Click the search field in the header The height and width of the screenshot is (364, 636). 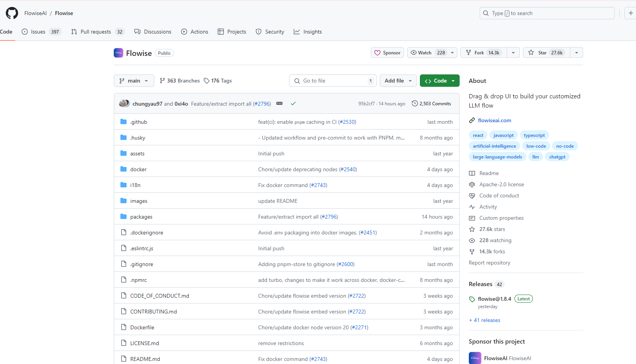(x=547, y=13)
